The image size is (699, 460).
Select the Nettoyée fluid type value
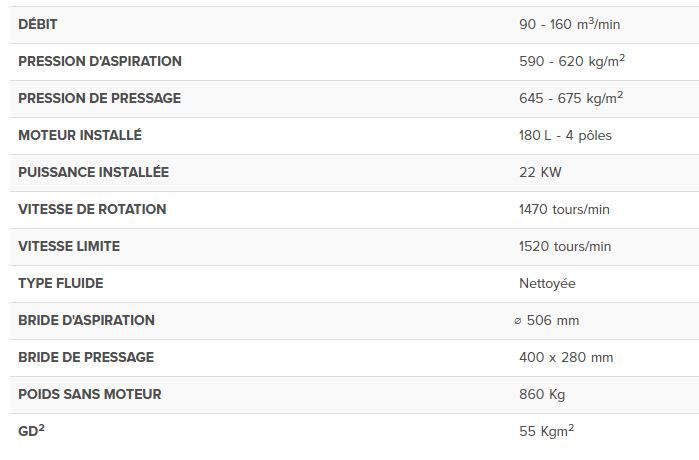coord(547,283)
